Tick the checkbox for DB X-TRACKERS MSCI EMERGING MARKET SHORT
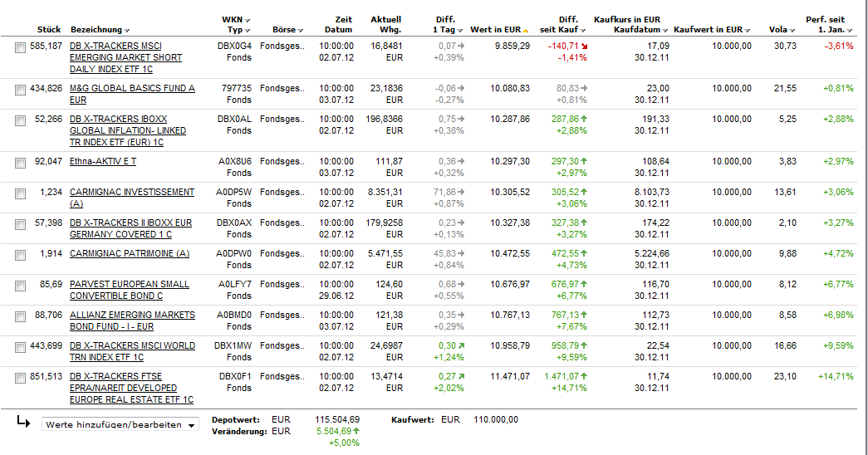Image resolution: width=868 pixels, height=455 pixels. (x=21, y=48)
